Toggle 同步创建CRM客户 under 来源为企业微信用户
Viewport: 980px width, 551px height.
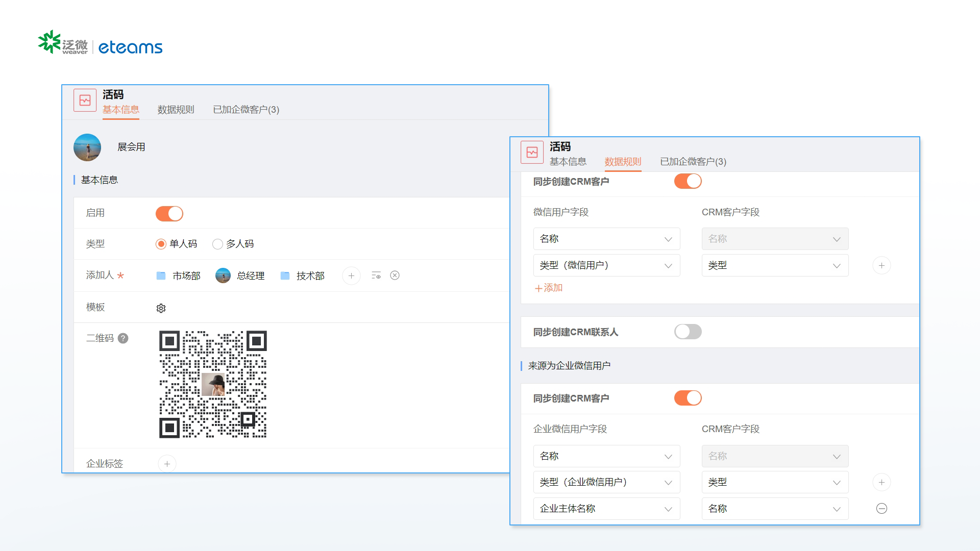pos(688,398)
